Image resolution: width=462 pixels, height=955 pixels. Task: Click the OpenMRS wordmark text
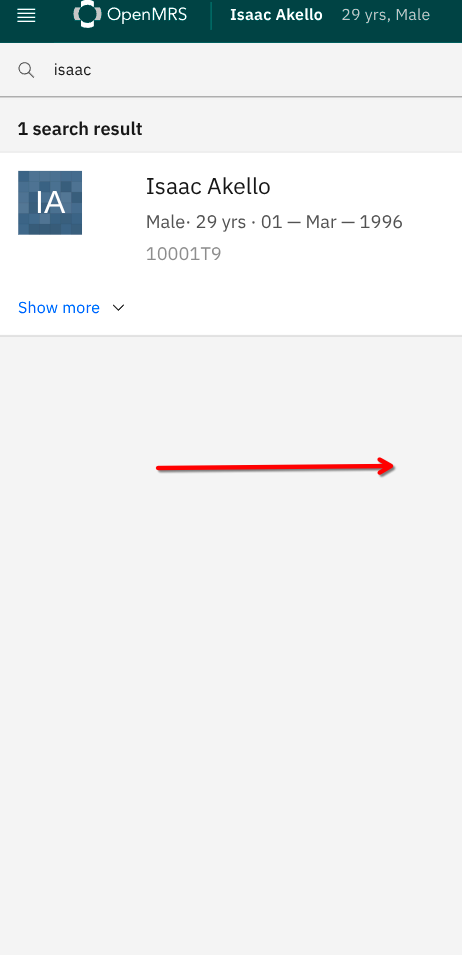[x=147, y=15]
